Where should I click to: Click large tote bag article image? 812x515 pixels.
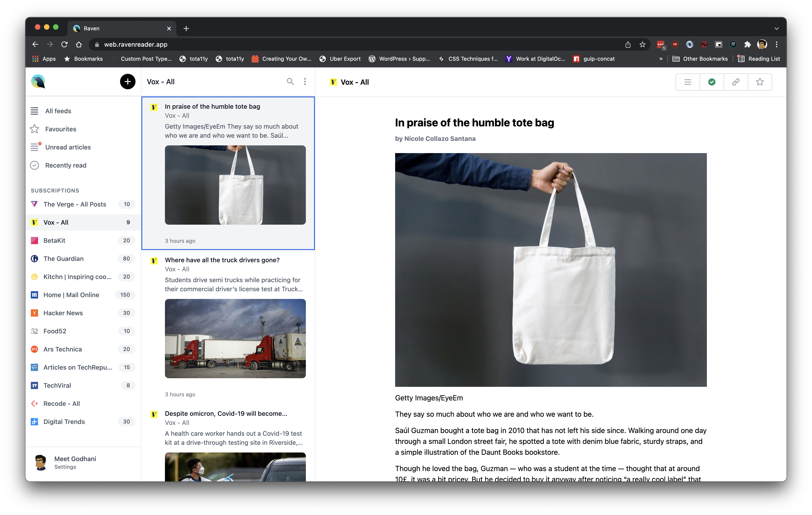(551, 270)
